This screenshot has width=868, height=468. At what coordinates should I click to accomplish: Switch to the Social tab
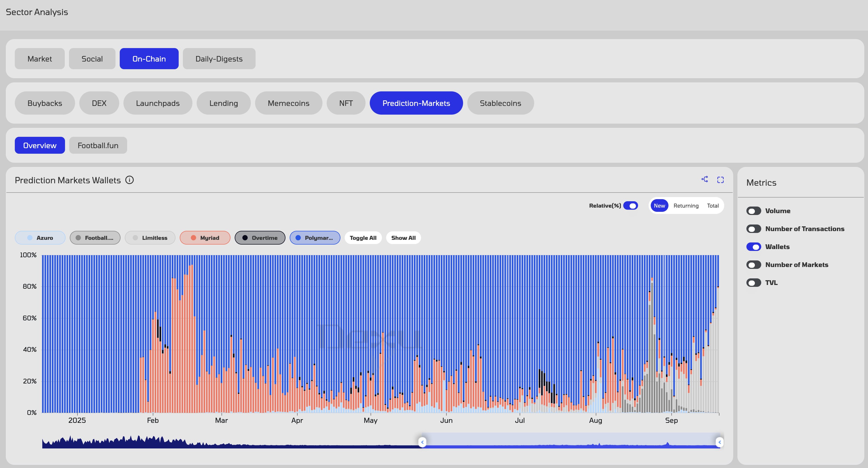click(x=92, y=59)
